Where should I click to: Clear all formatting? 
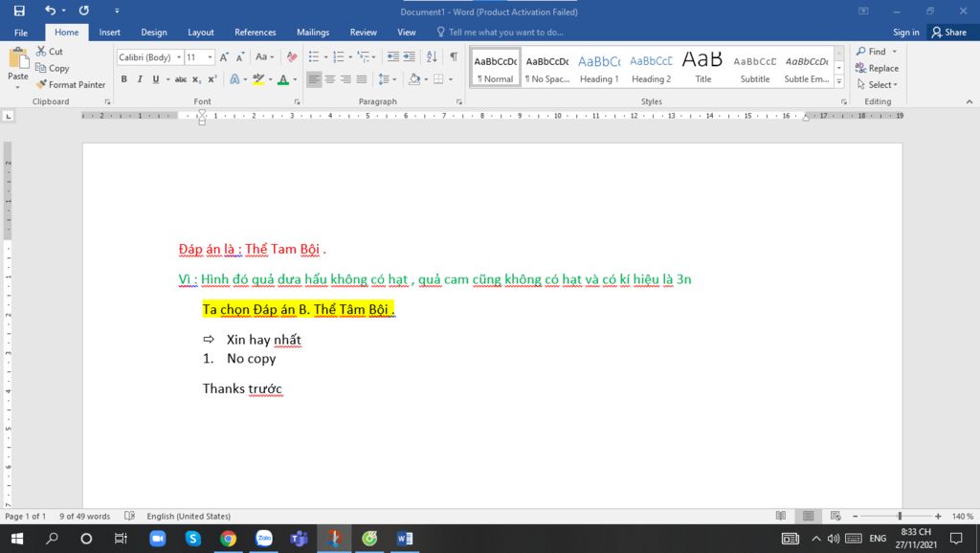tap(292, 56)
